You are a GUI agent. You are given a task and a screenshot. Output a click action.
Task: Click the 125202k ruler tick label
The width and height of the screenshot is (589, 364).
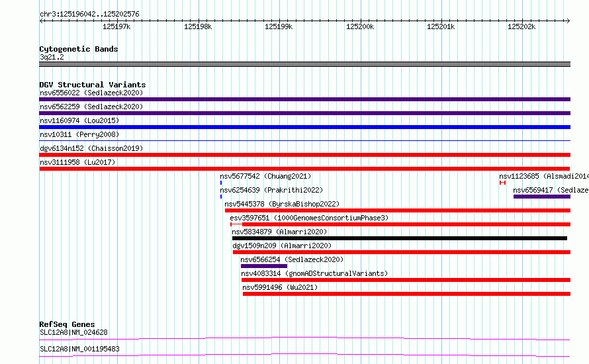coord(521,26)
